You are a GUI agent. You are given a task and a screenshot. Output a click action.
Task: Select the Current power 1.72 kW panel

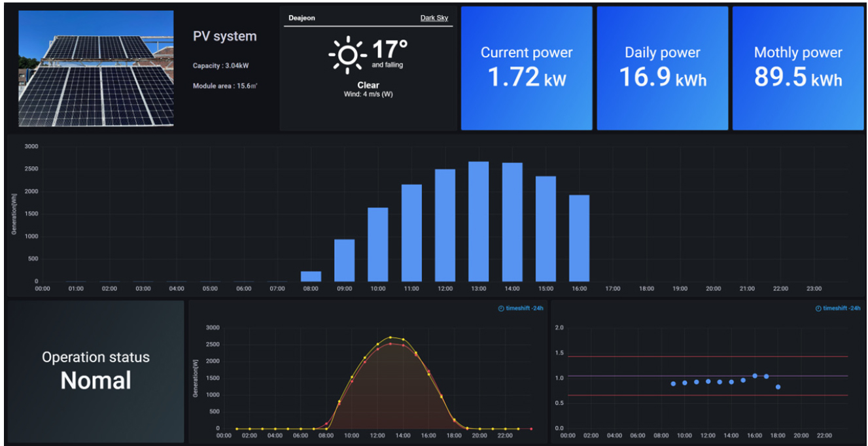coord(527,69)
